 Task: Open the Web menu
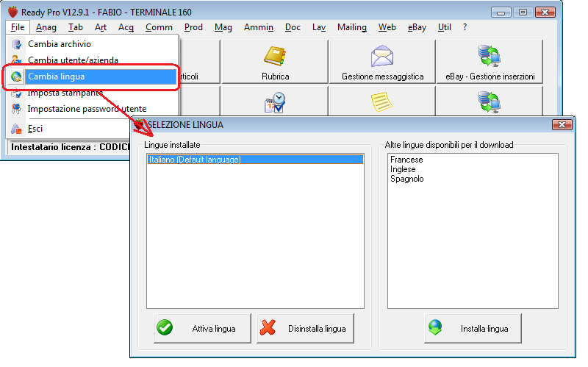[x=387, y=27]
